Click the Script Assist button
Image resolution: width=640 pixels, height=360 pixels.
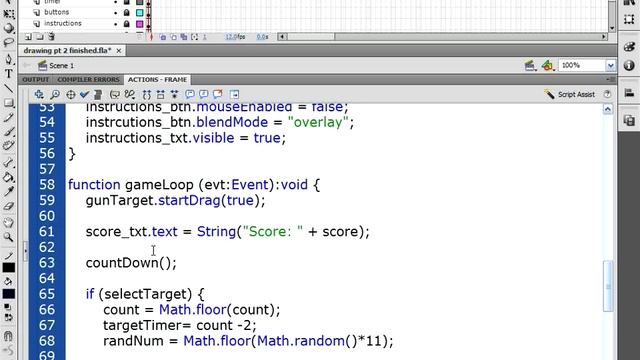tap(570, 94)
